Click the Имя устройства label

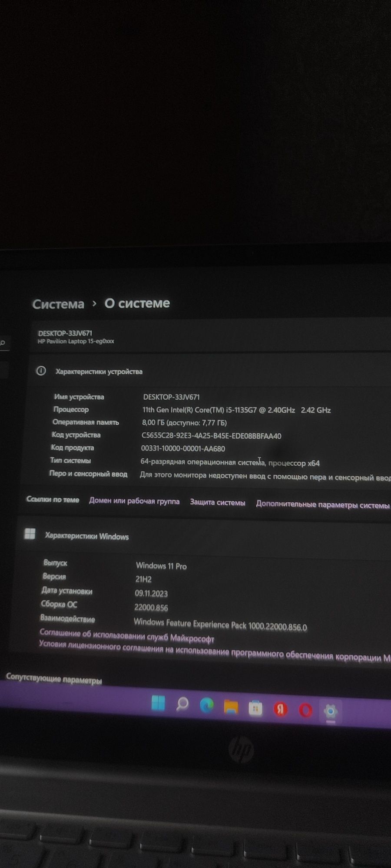click(x=79, y=397)
